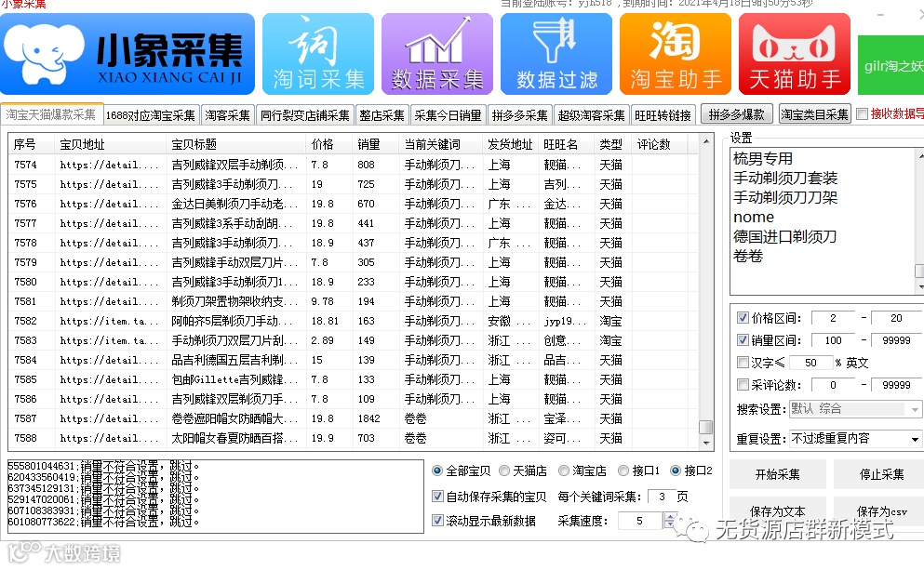Toggle 自动保存采集的宝贝 checkbox
The height and width of the screenshot is (570, 924).
[x=438, y=496]
